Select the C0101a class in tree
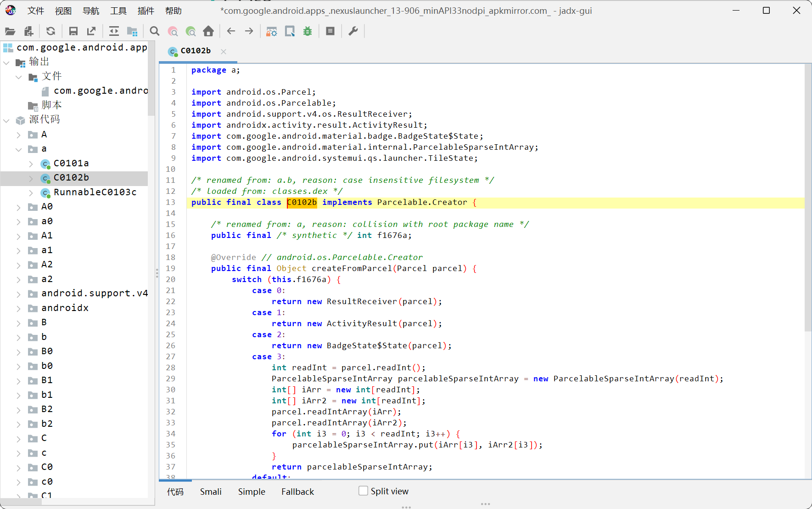This screenshot has height=509, width=812. pos(71,164)
